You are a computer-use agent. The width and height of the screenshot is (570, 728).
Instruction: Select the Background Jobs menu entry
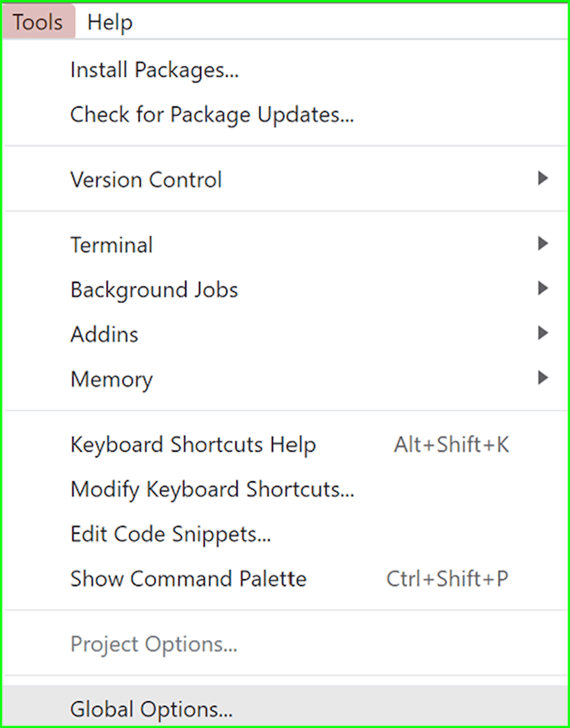click(154, 289)
